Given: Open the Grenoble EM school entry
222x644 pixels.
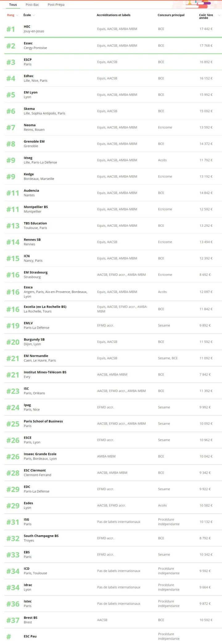Looking at the screenshot, I should click(34, 141).
